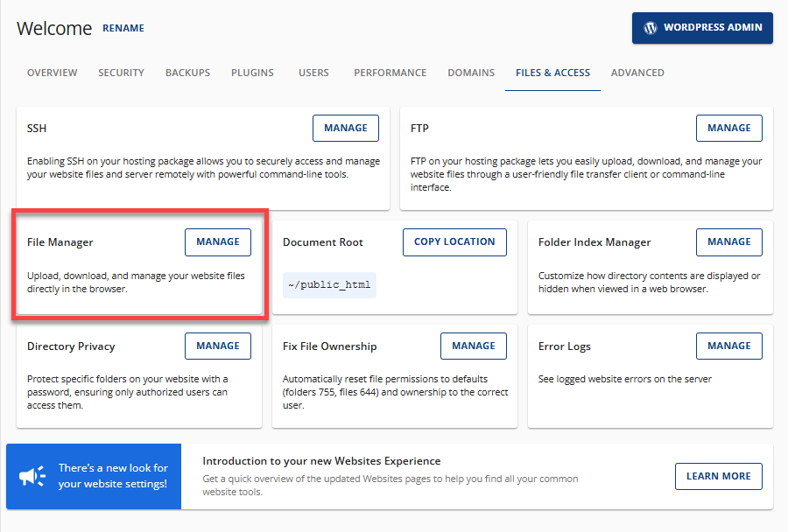Open the Domains tab
Image resolution: width=788 pixels, height=532 pixels.
471,73
